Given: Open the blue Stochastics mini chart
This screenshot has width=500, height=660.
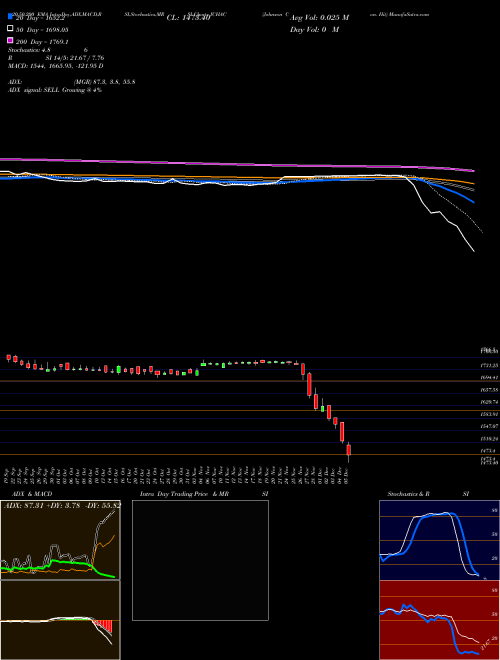Looking at the screenshot, I should 439,540.
